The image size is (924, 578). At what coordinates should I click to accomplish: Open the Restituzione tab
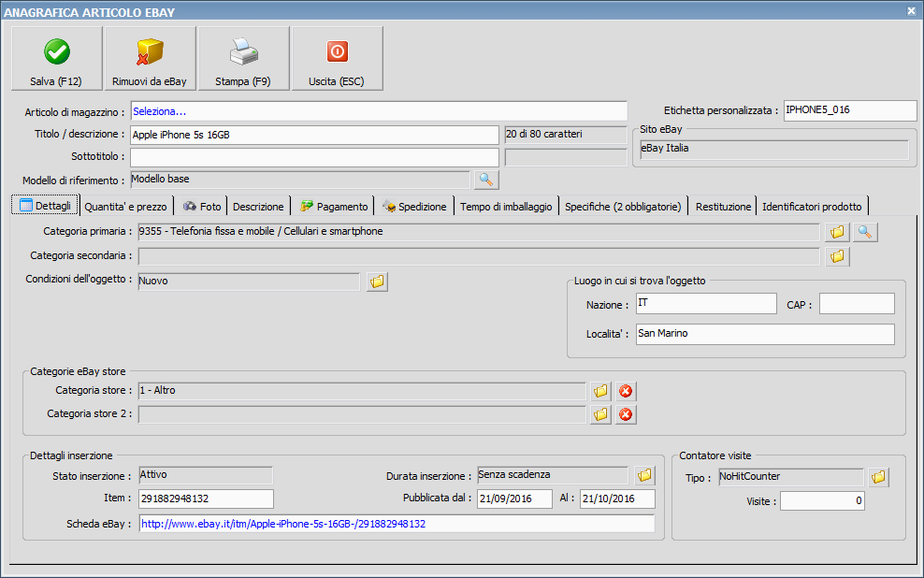pos(723,207)
